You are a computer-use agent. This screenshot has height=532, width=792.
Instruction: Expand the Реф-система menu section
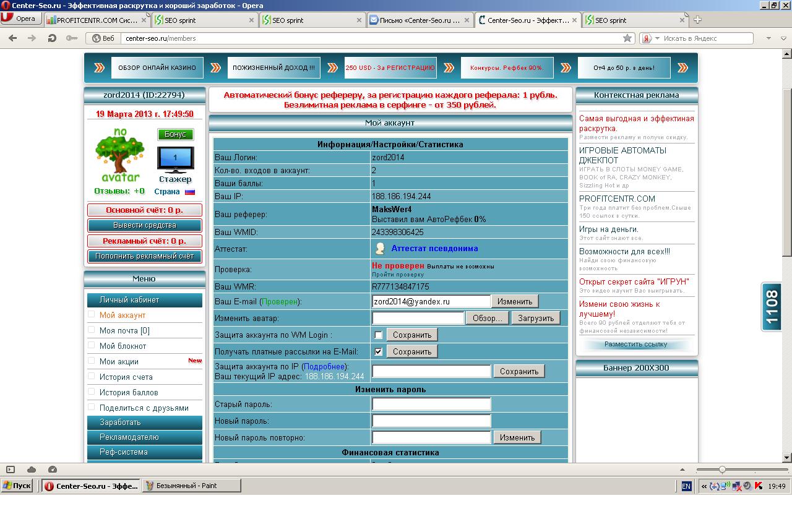pyautogui.click(x=145, y=452)
